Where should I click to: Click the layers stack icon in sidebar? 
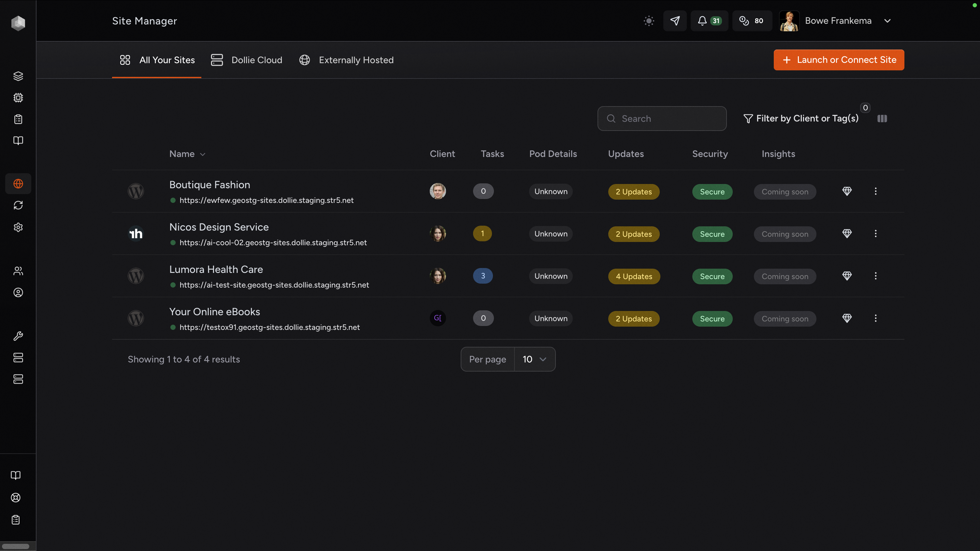18,76
